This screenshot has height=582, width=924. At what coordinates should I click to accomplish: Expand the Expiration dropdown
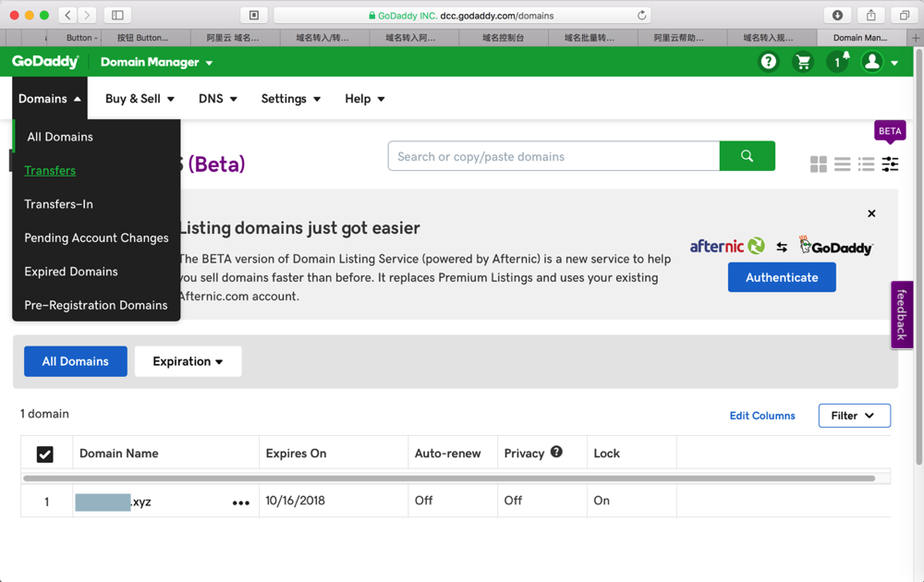point(188,361)
